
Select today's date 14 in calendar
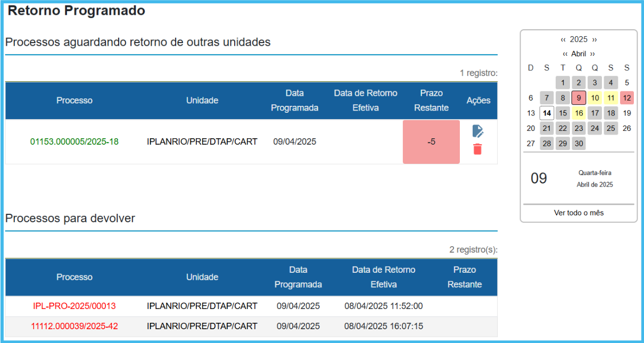(547, 113)
